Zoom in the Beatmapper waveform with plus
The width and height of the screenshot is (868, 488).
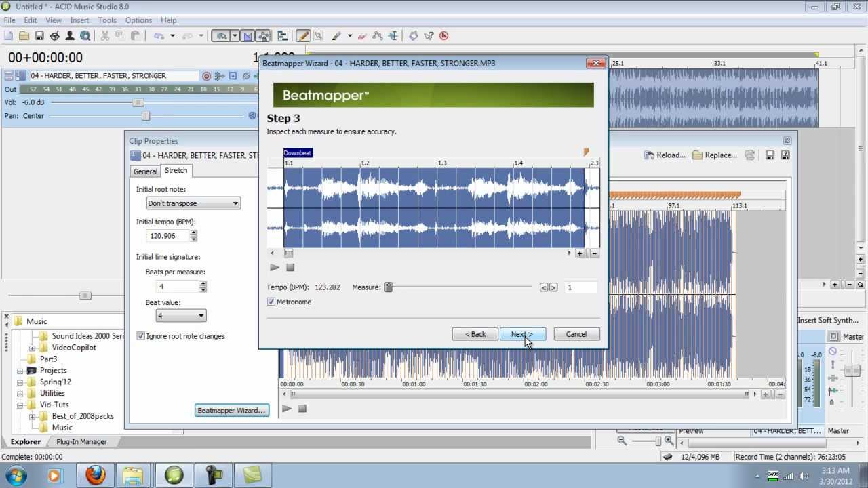click(x=580, y=253)
